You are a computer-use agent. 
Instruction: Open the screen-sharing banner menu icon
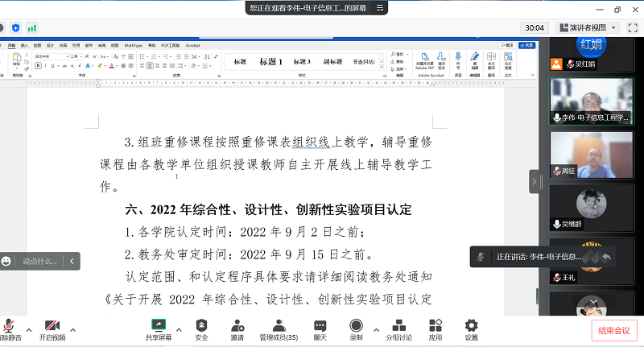tap(380, 7)
